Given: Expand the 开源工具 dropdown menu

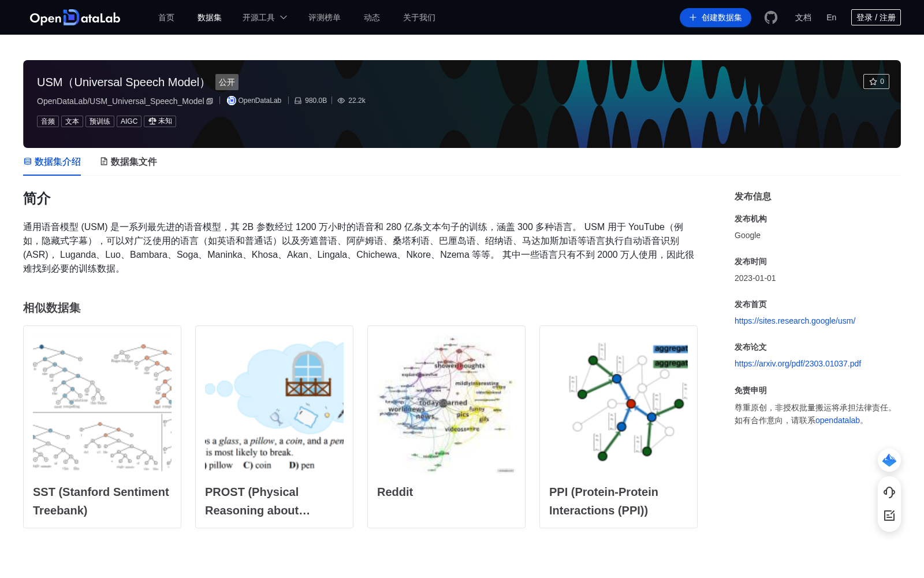Looking at the screenshot, I should pyautogui.click(x=264, y=17).
